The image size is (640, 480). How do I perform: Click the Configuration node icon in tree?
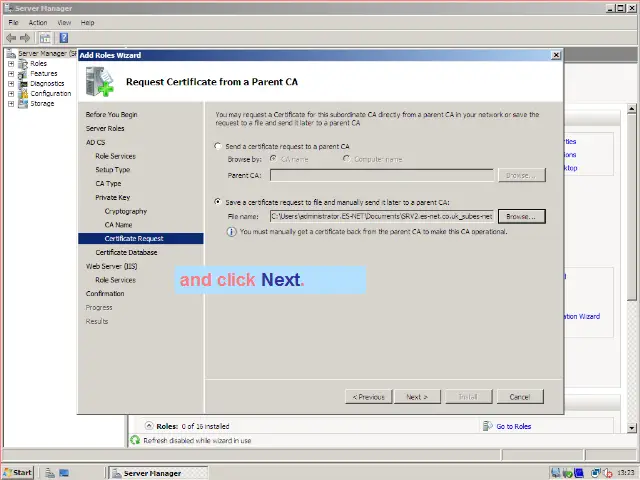coord(23,93)
